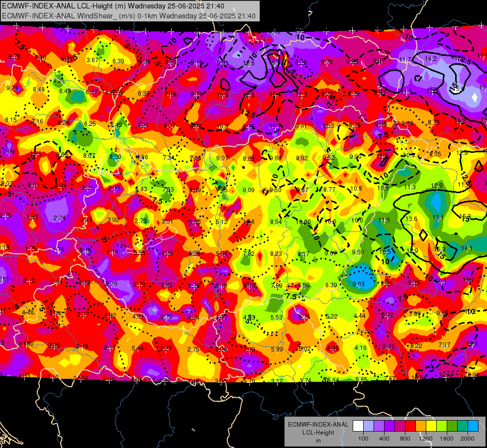487x448 pixels.
Task: Click the grid value 8.77
Action: tap(329, 189)
